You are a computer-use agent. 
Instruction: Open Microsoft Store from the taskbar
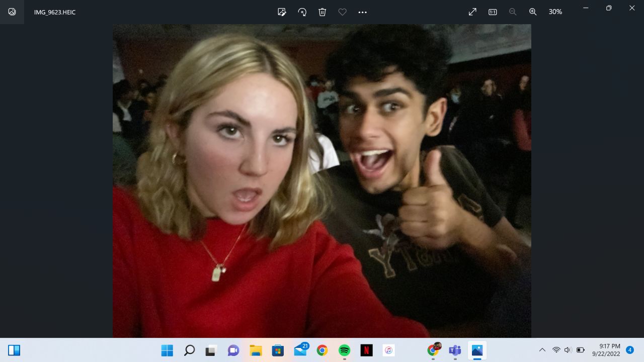(278, 350)
